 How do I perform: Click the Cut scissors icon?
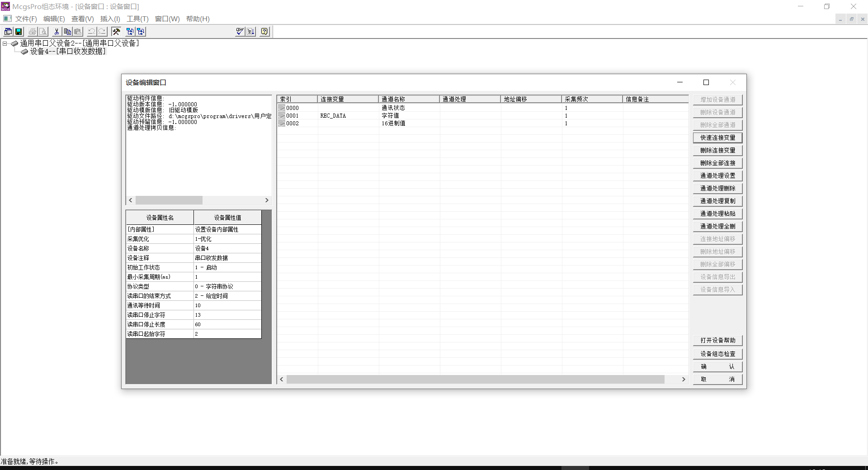(x=57, y=31)
